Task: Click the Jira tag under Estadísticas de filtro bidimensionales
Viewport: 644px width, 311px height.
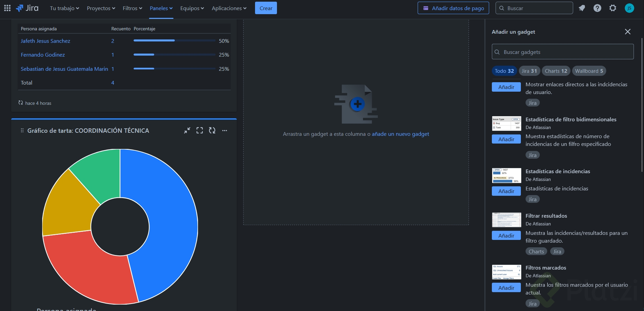Action: (x=532, y=155)
